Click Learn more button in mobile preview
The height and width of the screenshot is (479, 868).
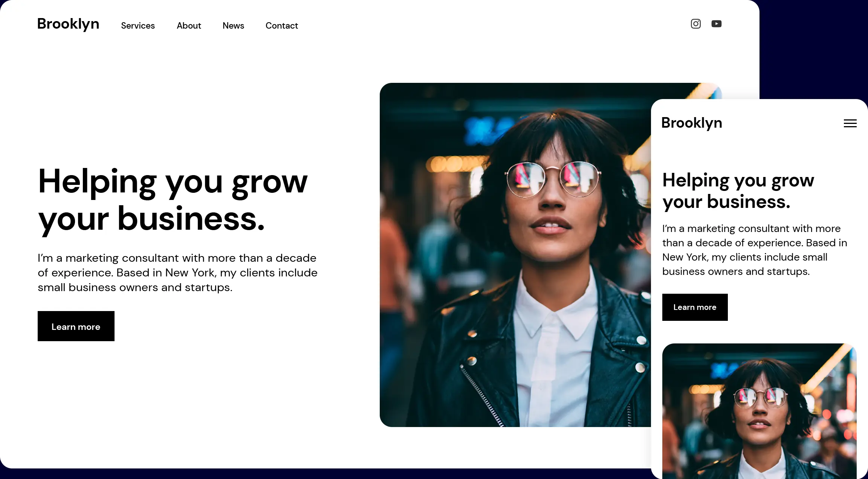pyautogui.click(x=695, y=307)
